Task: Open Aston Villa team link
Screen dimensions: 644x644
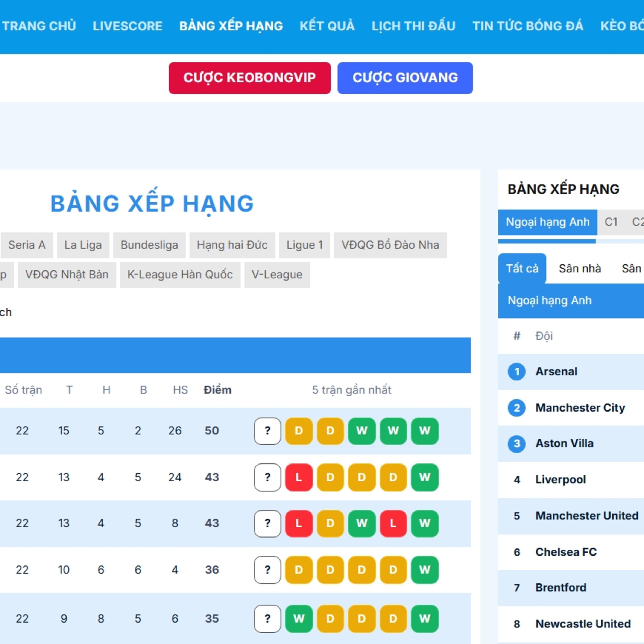Action: point(564,444)
